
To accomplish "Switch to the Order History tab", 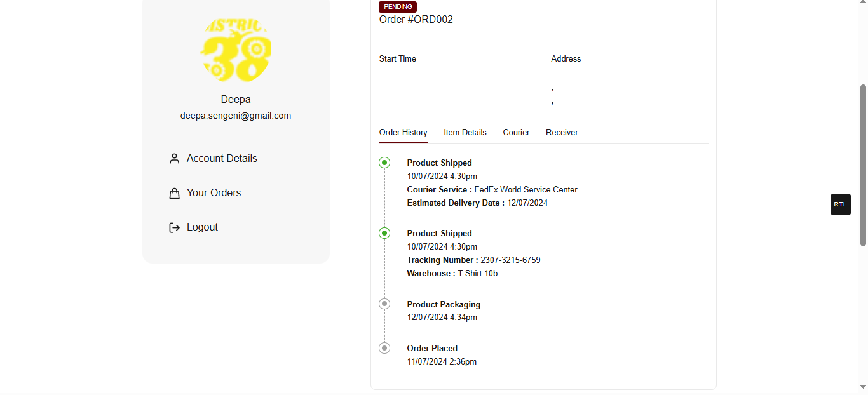I will (x=403, y=133).
